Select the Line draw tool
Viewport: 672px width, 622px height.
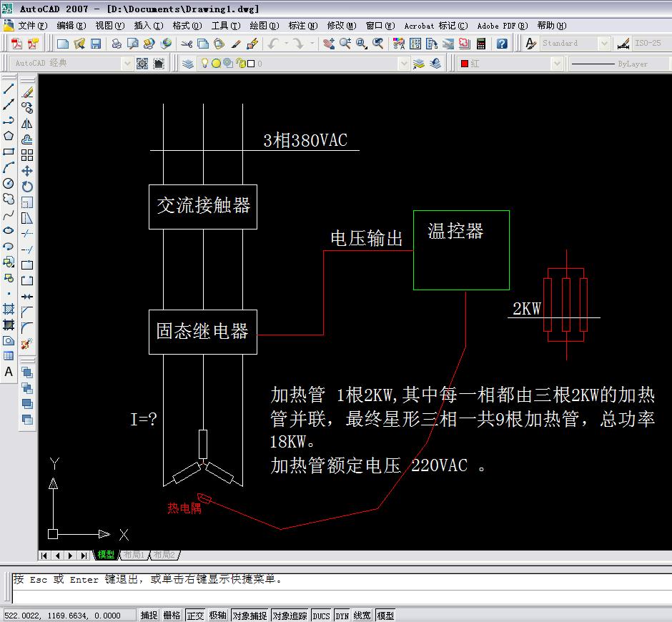click(9, 90)
